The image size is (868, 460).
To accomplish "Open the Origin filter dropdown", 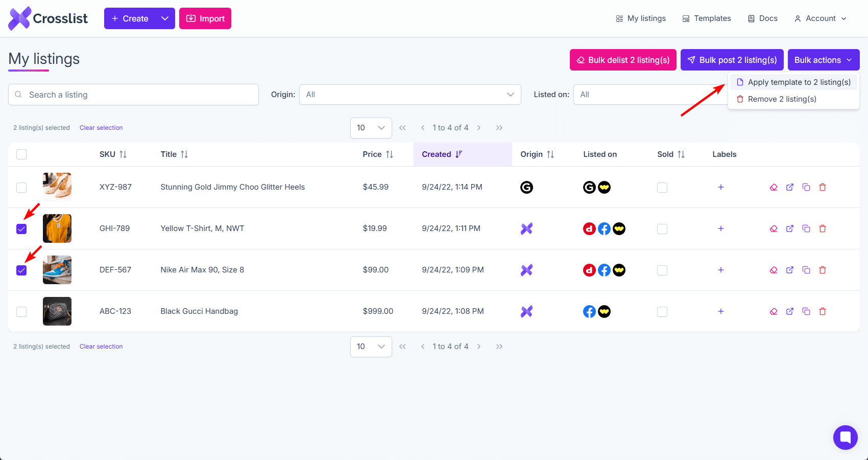I will (410, 95).
